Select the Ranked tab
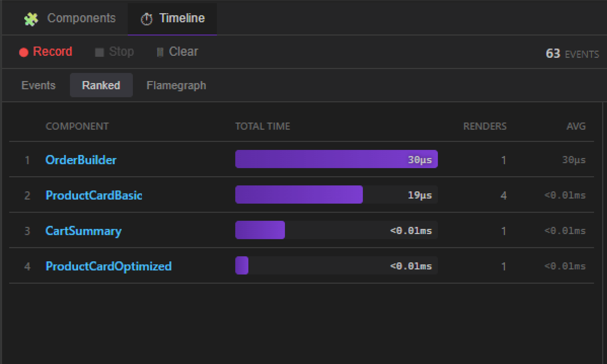Viewport: 607px width, 364px height. coord(101,85)
